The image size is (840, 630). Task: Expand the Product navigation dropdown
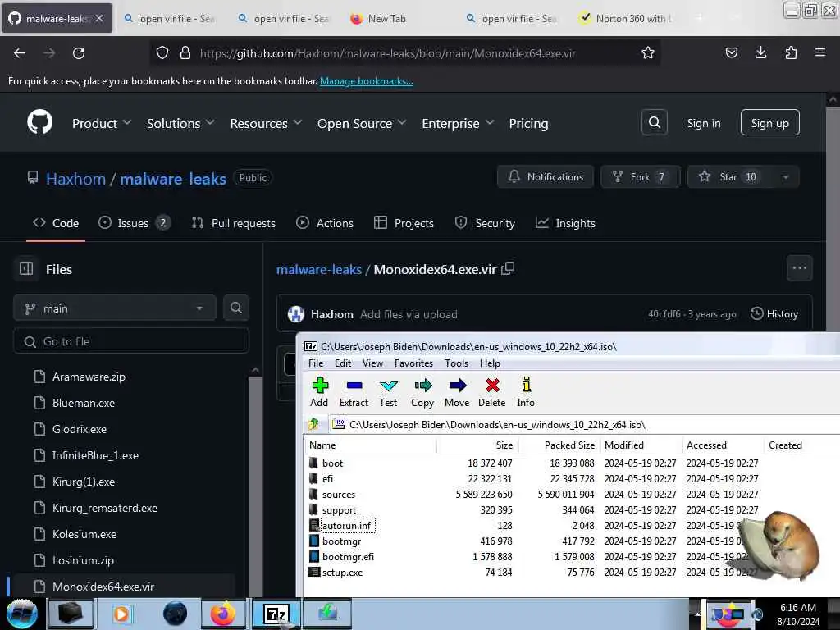coord(101,123)
